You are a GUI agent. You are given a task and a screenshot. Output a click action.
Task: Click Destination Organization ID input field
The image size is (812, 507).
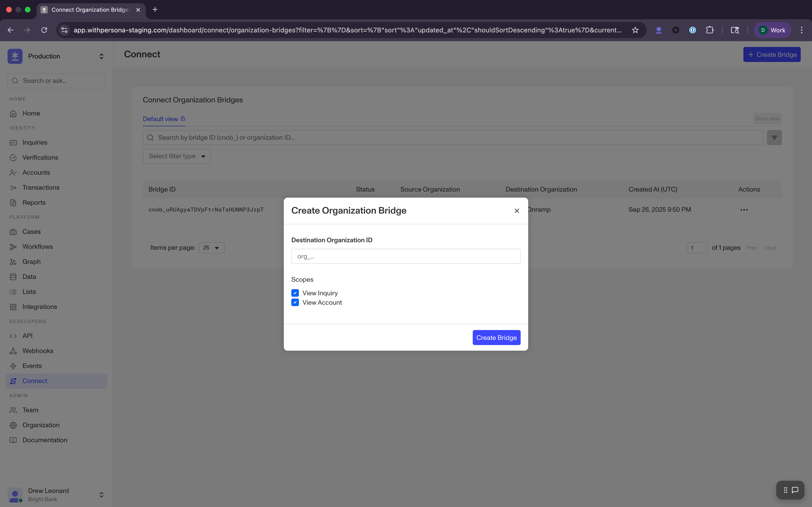[406, 256]
